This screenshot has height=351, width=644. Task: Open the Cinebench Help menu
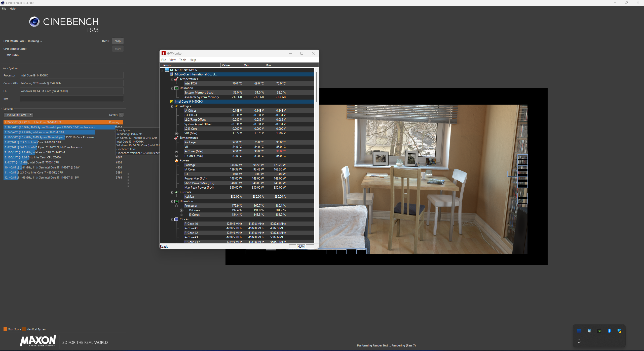coord(13,9)
